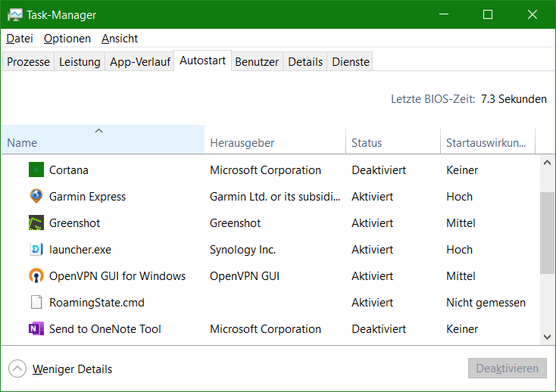Click the Greenshot app icon

[x=36, y=222]
